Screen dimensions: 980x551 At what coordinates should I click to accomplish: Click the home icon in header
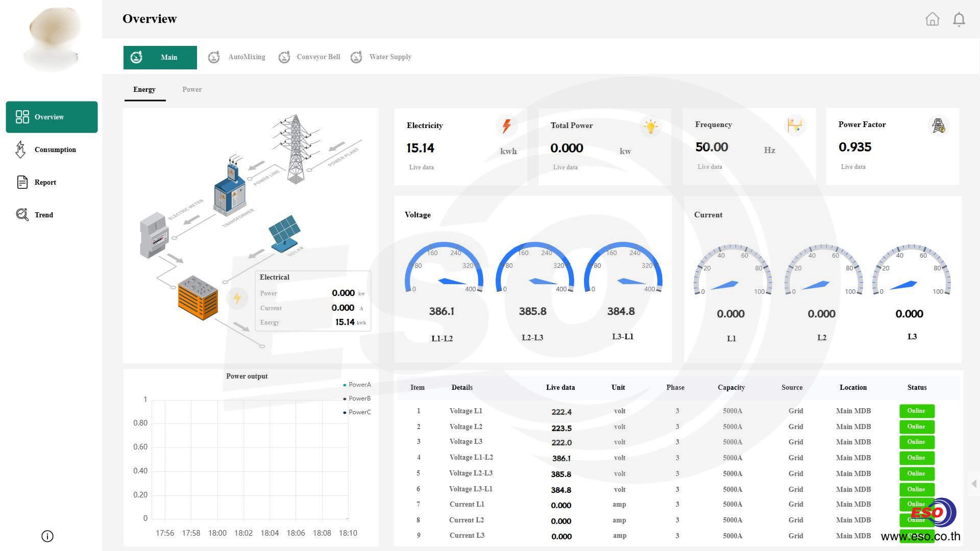click(932, 19)
